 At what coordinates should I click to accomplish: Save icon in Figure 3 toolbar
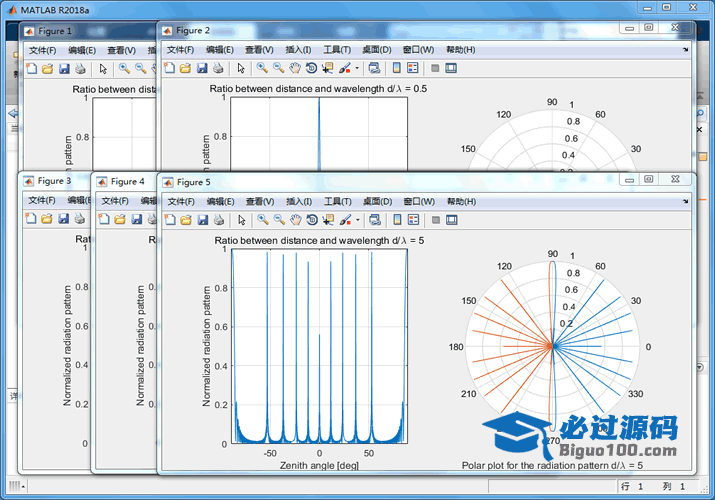point(63,219)
